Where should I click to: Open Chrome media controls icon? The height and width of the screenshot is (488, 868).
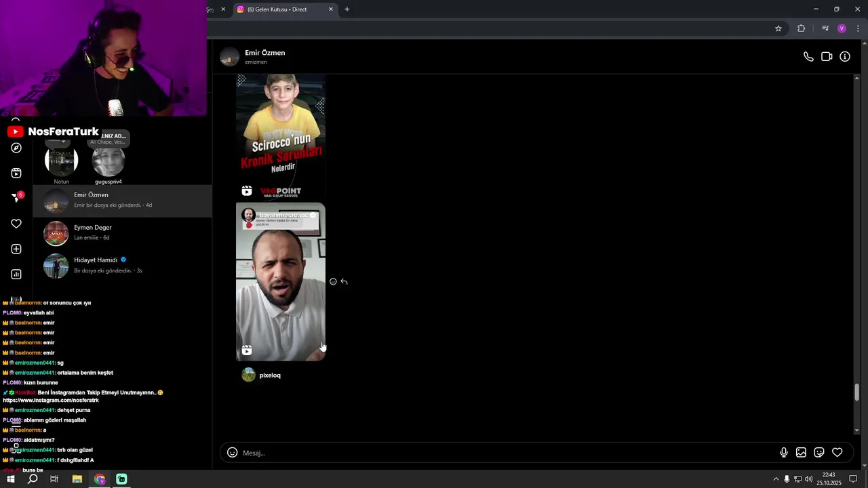coord(825,28)
